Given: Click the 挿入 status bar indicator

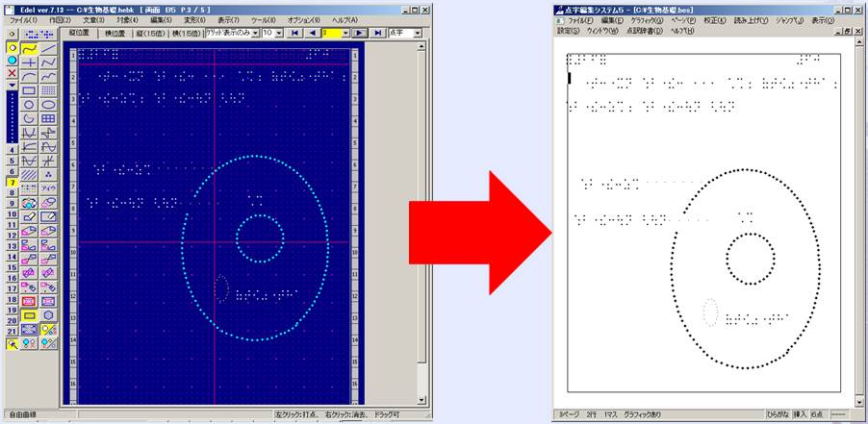Looking at the screenshot, I should [x=800, y=414].
